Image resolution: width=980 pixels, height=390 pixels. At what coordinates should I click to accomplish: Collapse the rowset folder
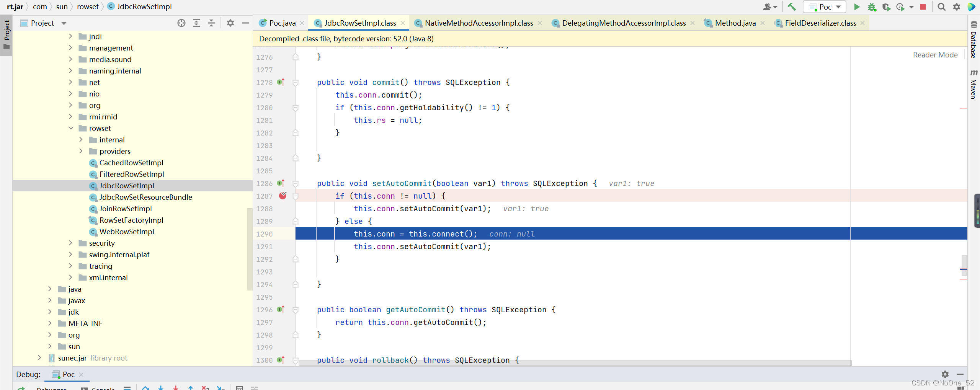click(70, 128)
